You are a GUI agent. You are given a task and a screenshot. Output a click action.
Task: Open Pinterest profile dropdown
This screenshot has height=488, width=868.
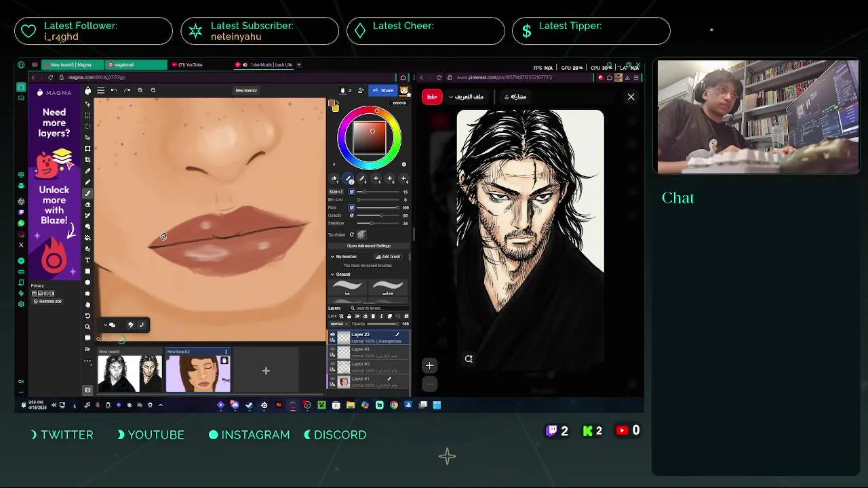tap(467, 96)
